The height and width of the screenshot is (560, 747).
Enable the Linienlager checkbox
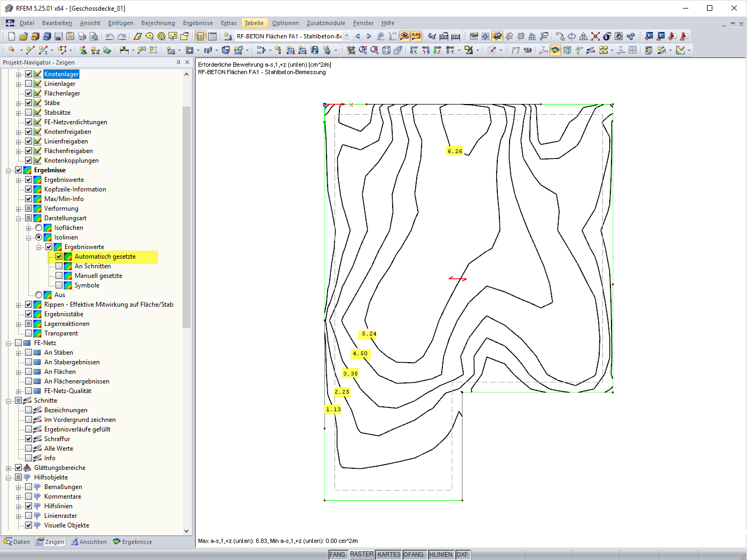pyautogui.click(x=28, y=84)
